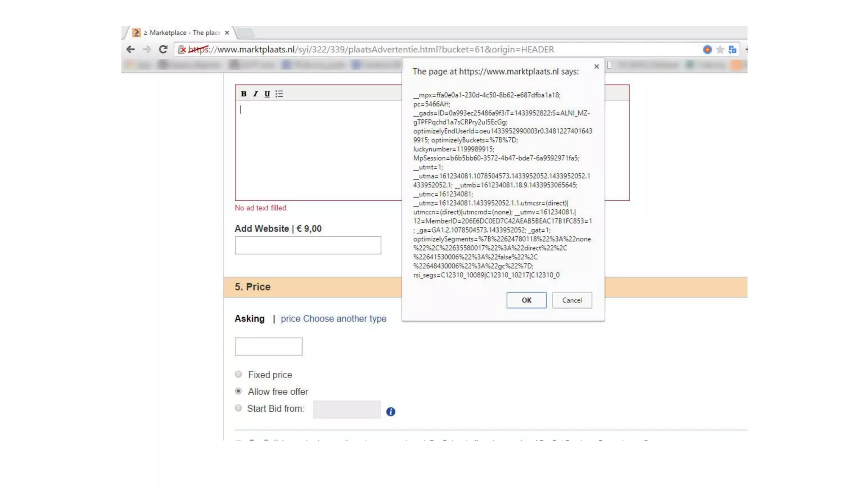868x488 pixels.
Task: Focus the Asking price input box
Action: coord(268,346)
